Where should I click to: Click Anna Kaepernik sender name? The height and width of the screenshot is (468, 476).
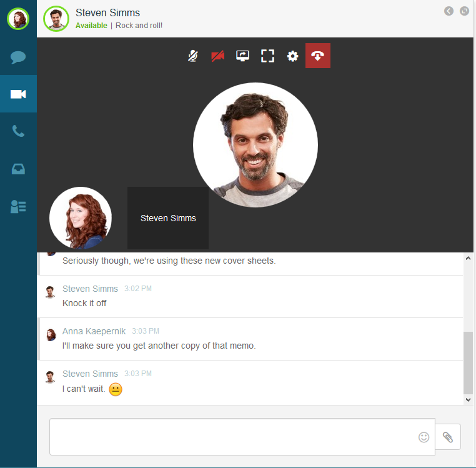(94, 331)
